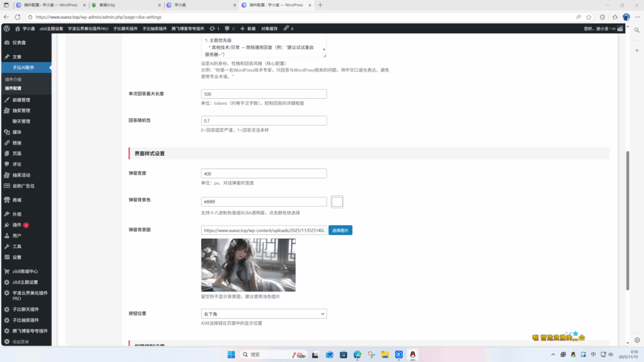Click the 弹窗宽度 input field with 400
This screenshot has height=362, width=644.
click(264, 173)
